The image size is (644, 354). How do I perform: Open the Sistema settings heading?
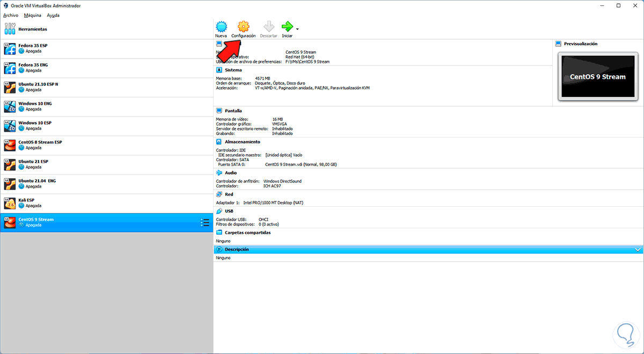tap(233, 70)
